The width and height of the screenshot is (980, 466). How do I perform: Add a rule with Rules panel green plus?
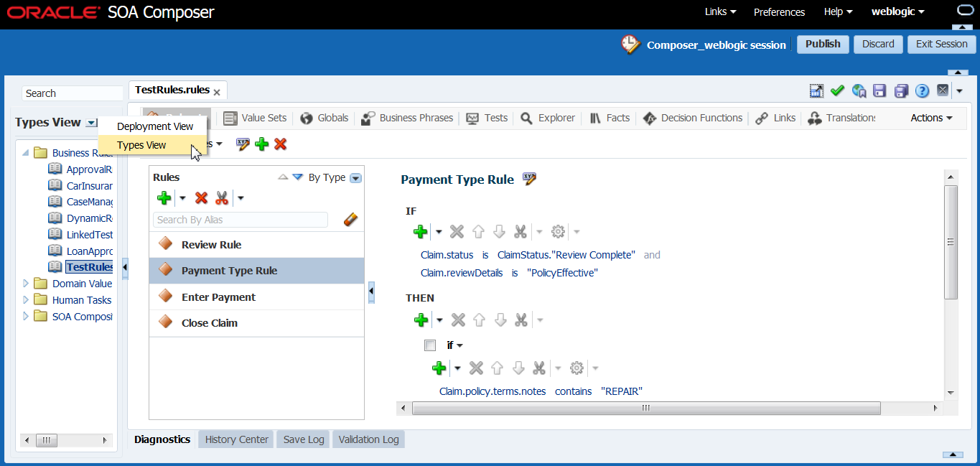[164, 198]
